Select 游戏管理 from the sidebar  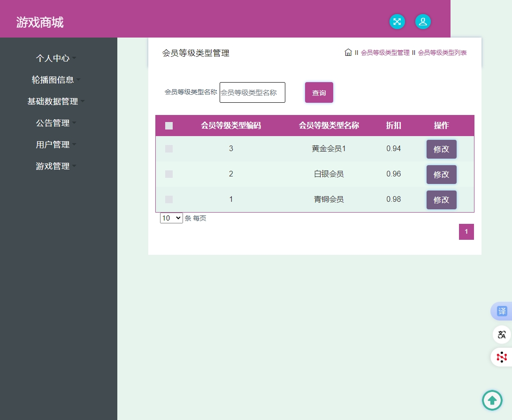pyautogui.click(x=53, y=166)
